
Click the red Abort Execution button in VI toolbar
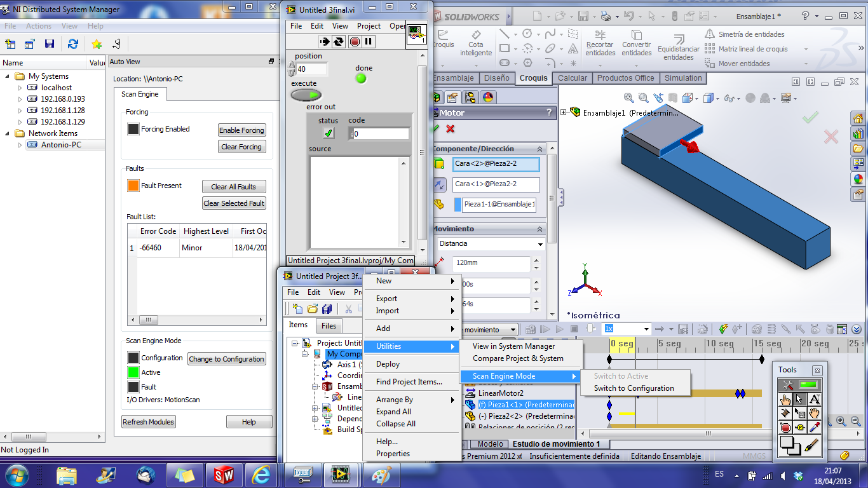click(x=355, y=41)
